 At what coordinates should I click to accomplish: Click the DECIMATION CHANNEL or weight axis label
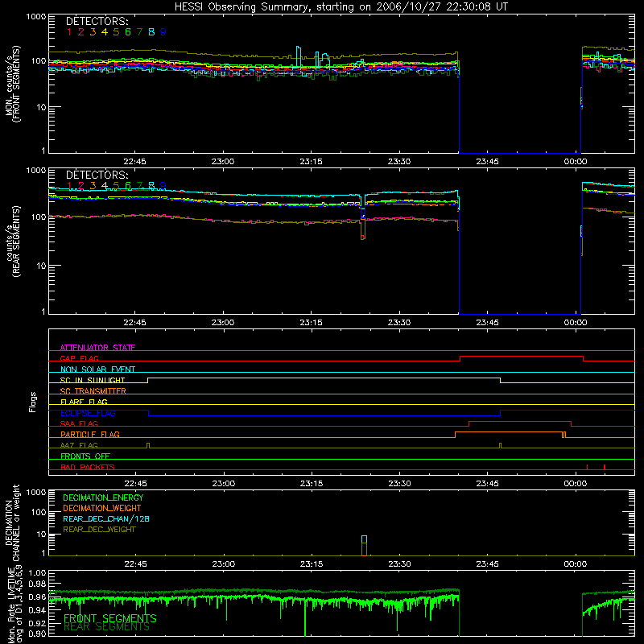point(13,522)
